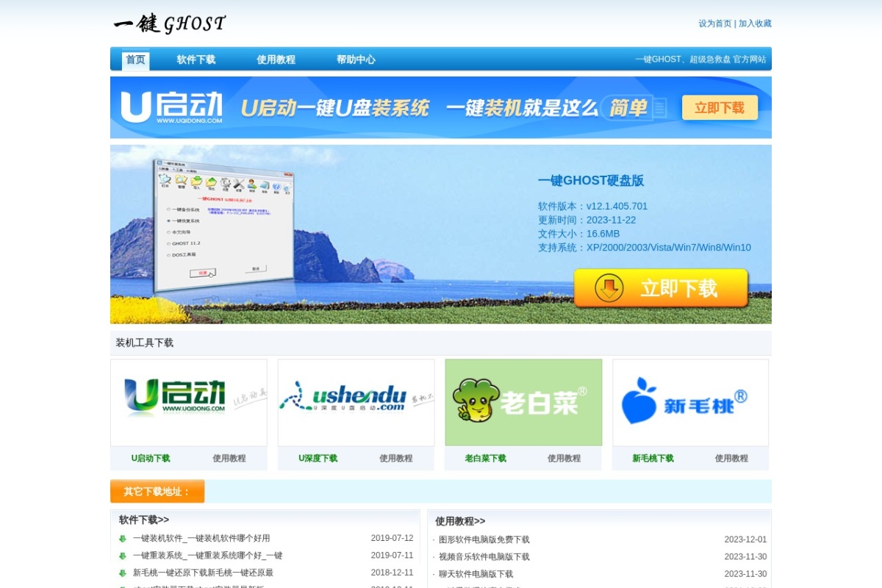Click the 文件大小 16.6MB text
The width and height of the screenshot is (882, 588).
point(578,234)
